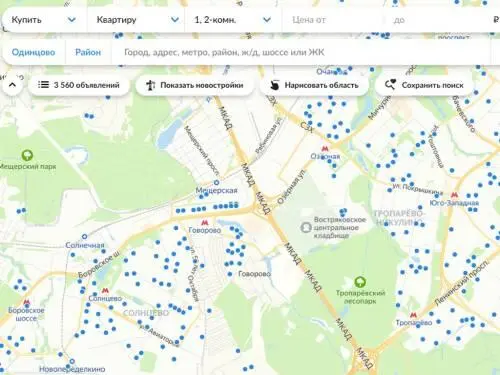The image size is (500, 375).
Task: Click the magnifier-heart save search icon
Action: click(390, 85)
